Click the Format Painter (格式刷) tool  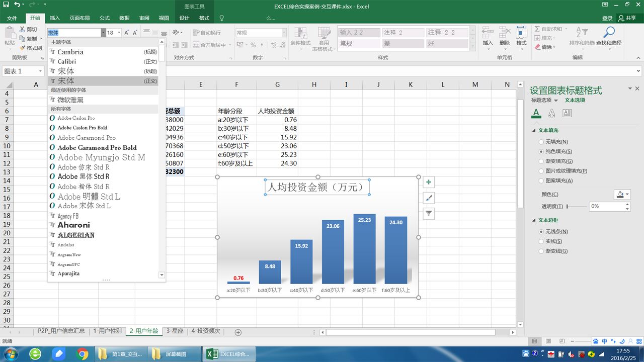(31, 48)
